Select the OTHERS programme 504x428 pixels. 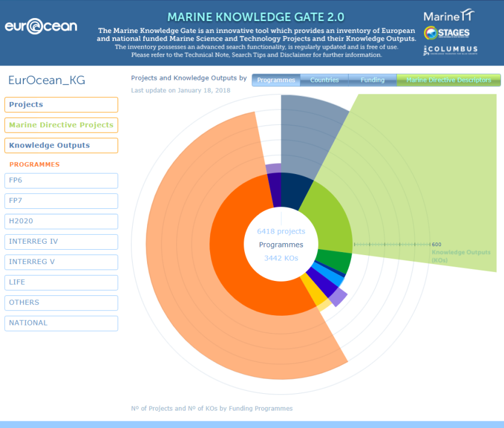point(61,303)
